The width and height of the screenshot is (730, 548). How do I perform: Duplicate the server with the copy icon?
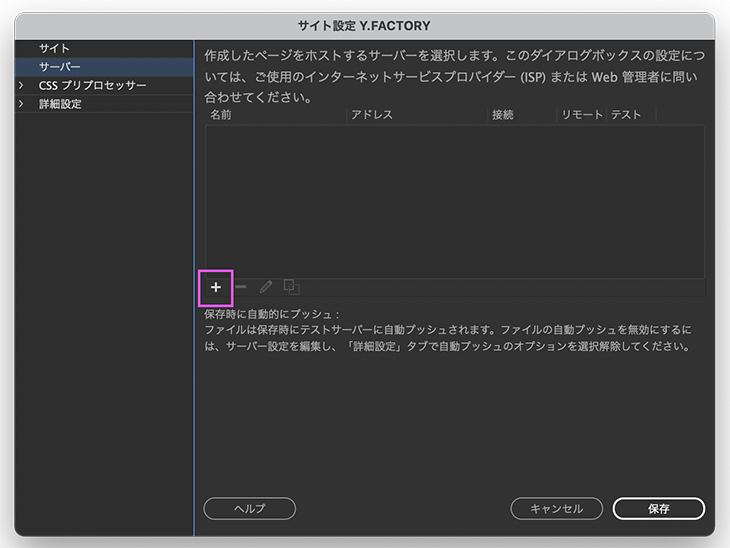coord(292,287)
